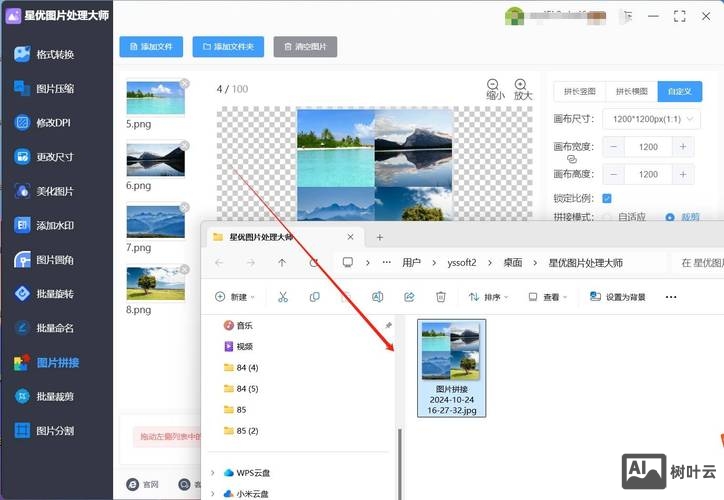Image resolution: width=724 pixels, height=500 pixels.
Task: Remove 5.png with its close icon
Action: 184,84
